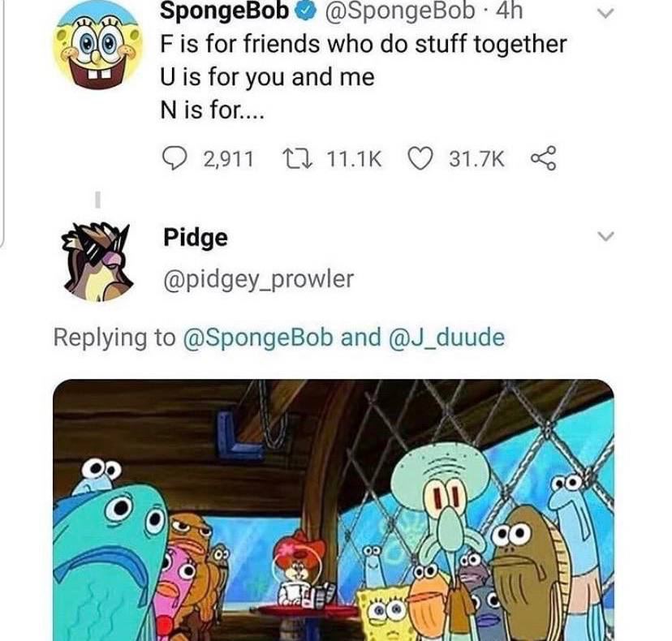Open Pidge's reply options chevron
672x641 pixels.
(x=605, y=236)
